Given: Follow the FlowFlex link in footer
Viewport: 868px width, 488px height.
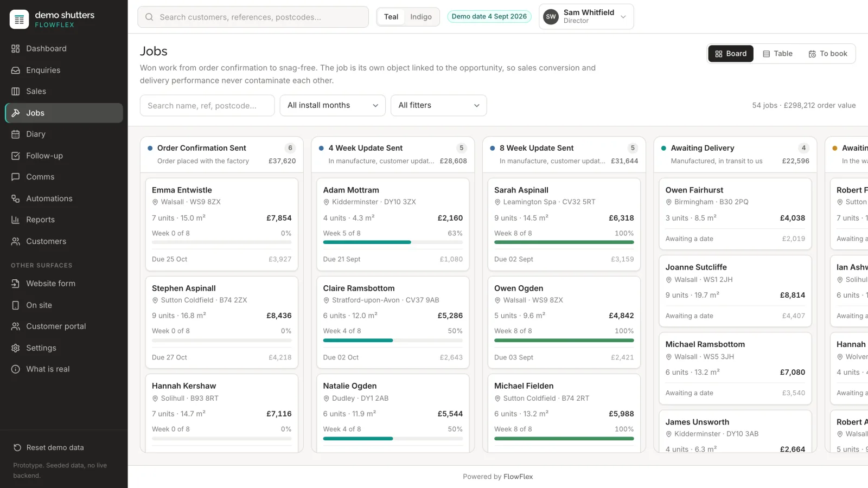Looking at the screenshot, I should coord(518,477).
